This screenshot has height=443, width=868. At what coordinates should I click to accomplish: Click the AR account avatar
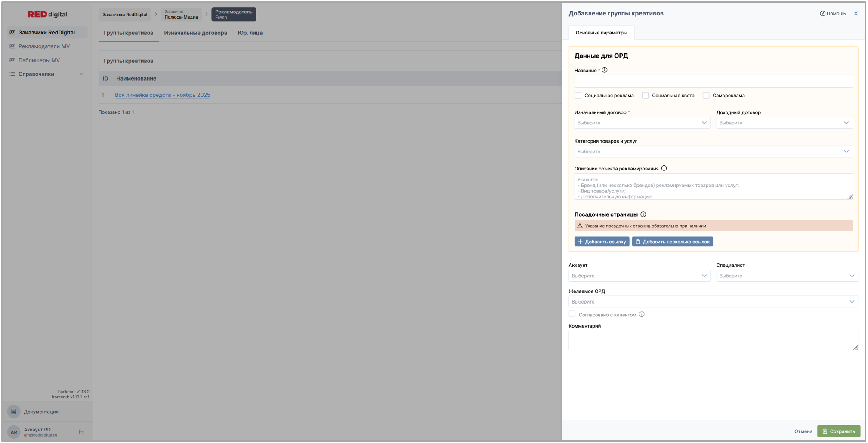14,432
